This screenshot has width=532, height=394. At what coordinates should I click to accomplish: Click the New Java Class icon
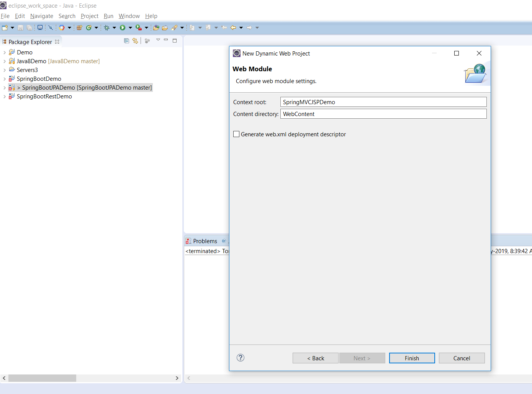click(x=89, y=28)
